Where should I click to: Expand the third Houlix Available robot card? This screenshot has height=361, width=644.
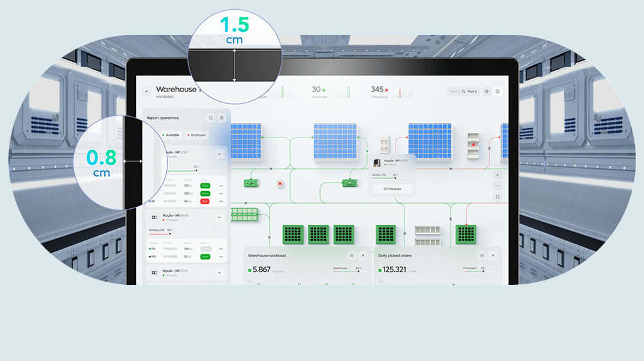(x=219, y=273)
